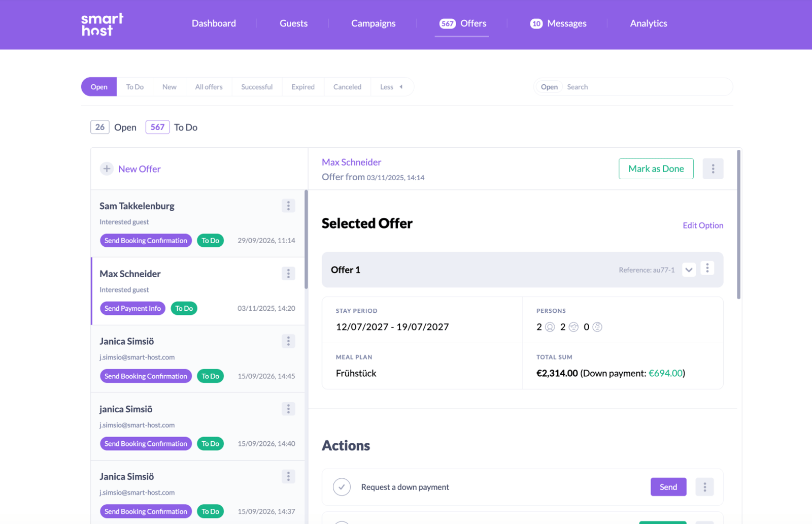
Task: Click the adults person icon under Persons
Action: pyautogui.click(x=550, y=327)
